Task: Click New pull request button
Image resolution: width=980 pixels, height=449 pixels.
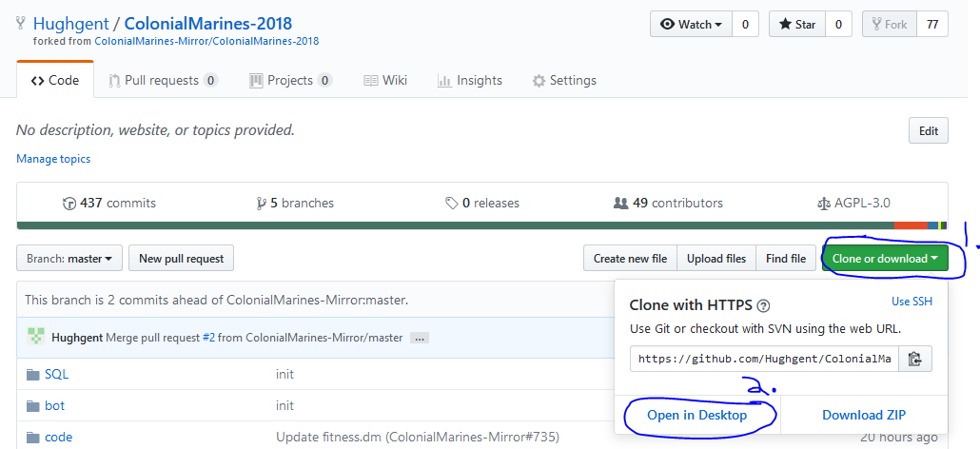Action: (181, 258)
